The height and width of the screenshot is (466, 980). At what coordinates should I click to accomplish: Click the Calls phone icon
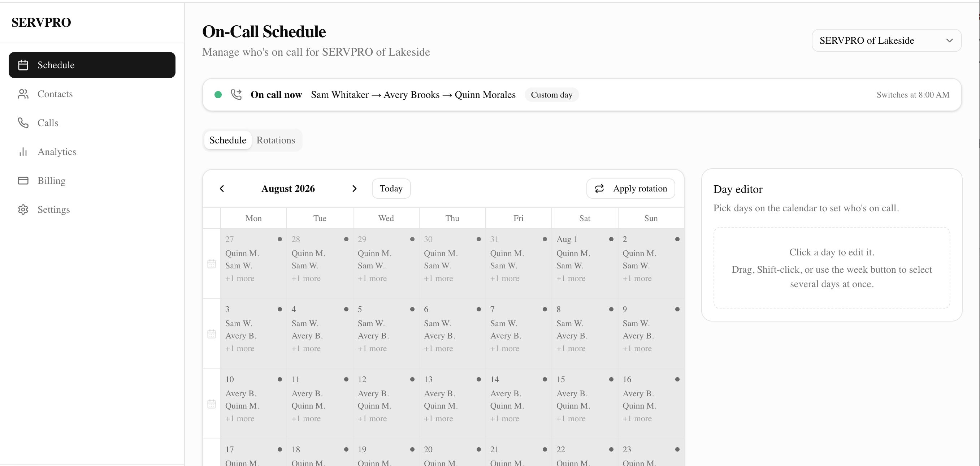tap(23, 123)
